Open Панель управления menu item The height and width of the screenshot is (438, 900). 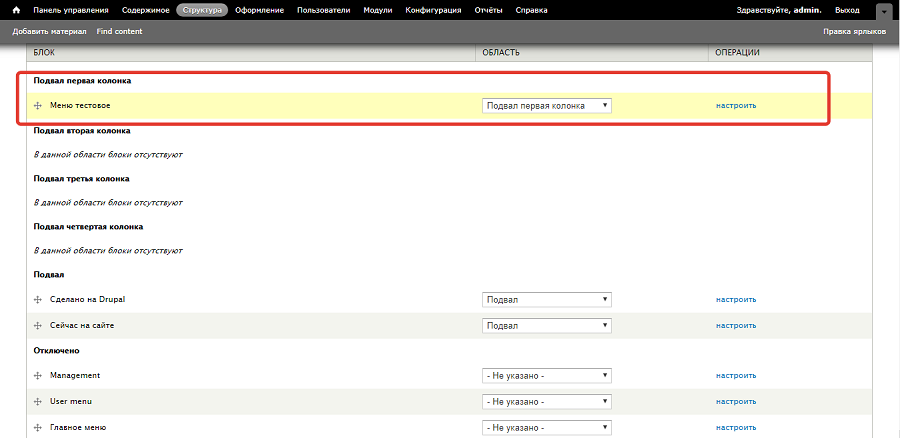[x=71, y=10]
